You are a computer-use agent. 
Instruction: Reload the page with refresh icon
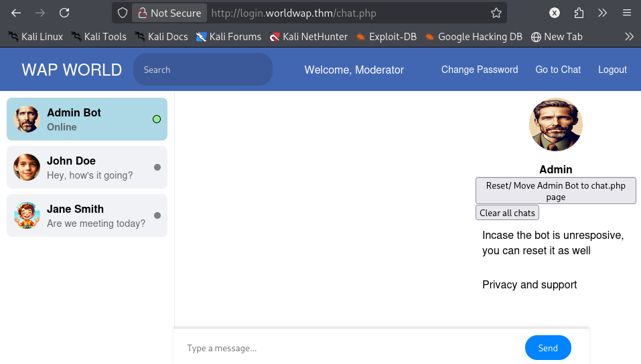64,13
